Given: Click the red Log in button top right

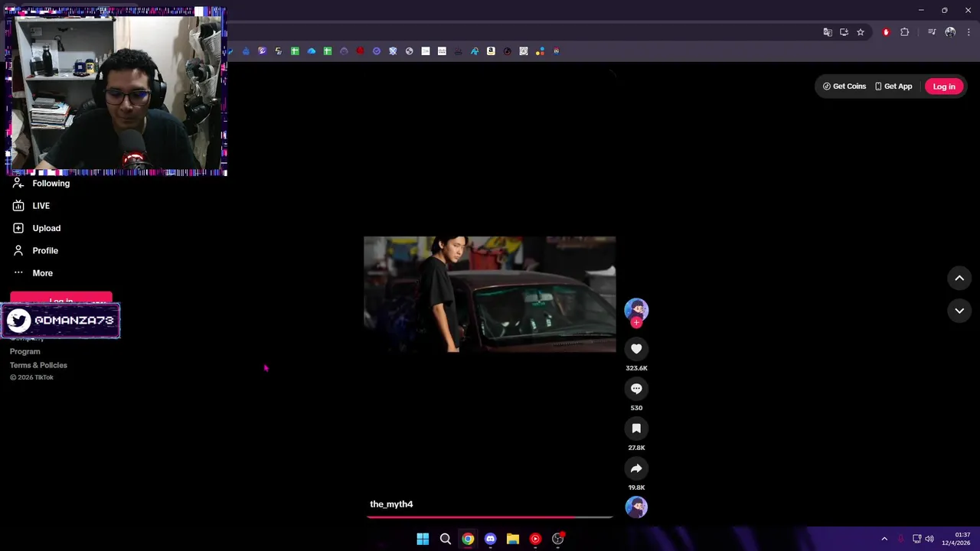Looking at the screenshot, I should (944, 86).
